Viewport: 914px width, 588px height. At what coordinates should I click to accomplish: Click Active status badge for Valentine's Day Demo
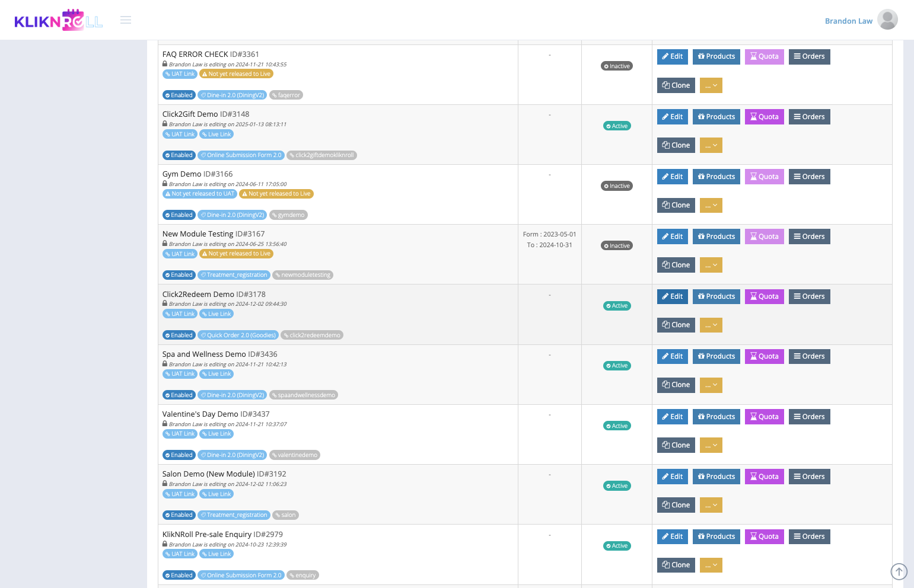tap(617, 426)
